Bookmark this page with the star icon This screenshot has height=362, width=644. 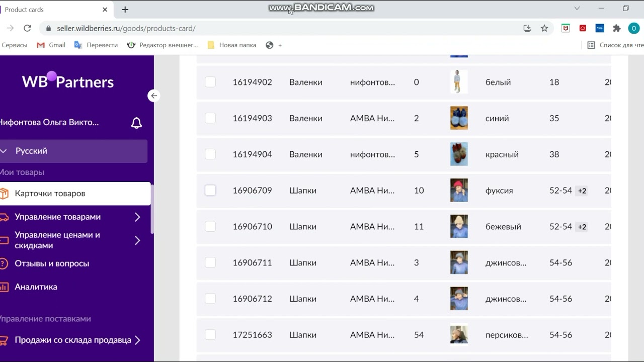(544, 28)
